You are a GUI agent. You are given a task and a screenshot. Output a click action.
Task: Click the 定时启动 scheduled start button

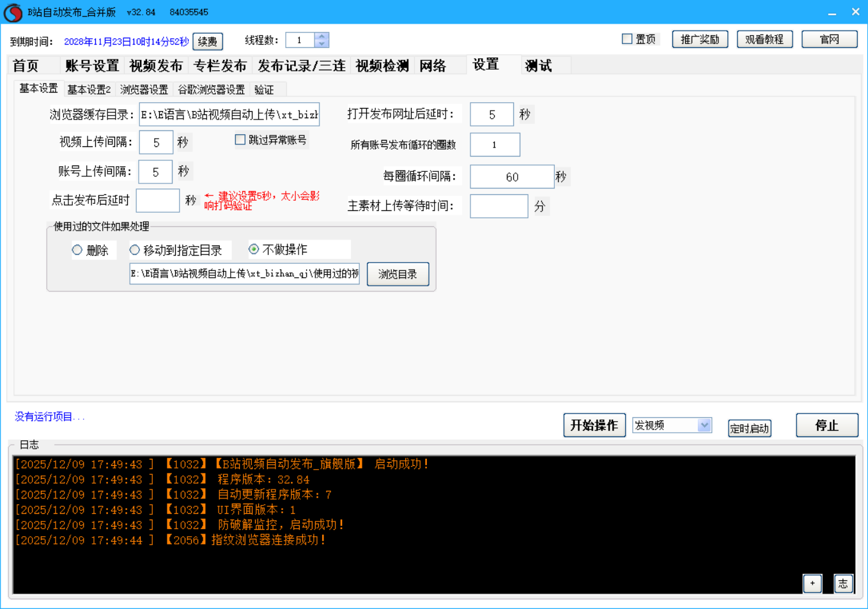[x=749, y=428]
